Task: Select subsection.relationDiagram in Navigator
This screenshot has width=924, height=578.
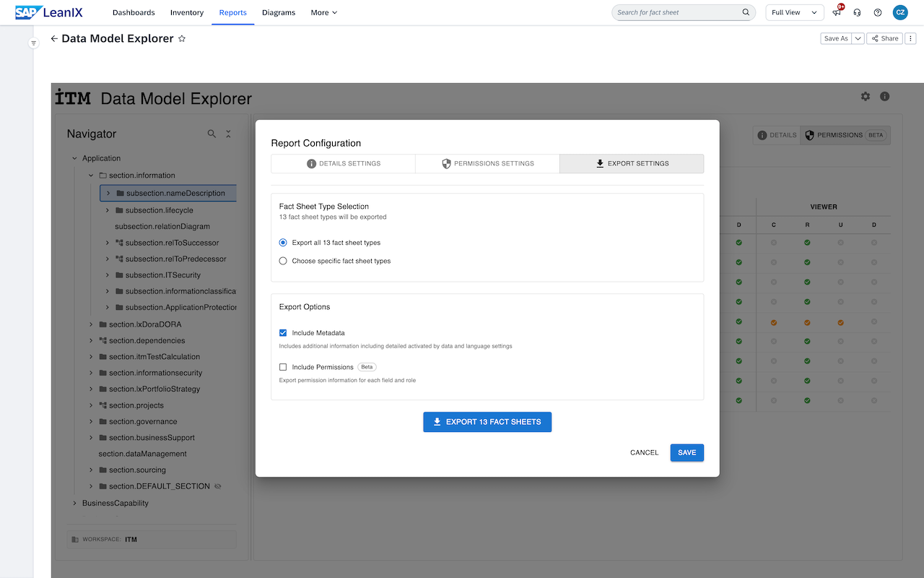Action: tap(162, 226)
